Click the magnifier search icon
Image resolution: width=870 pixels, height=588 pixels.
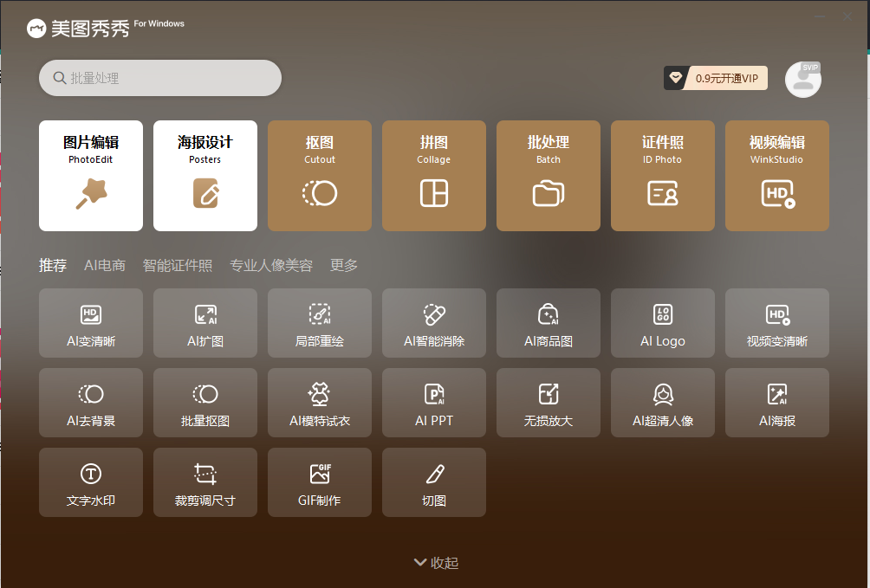60,78
